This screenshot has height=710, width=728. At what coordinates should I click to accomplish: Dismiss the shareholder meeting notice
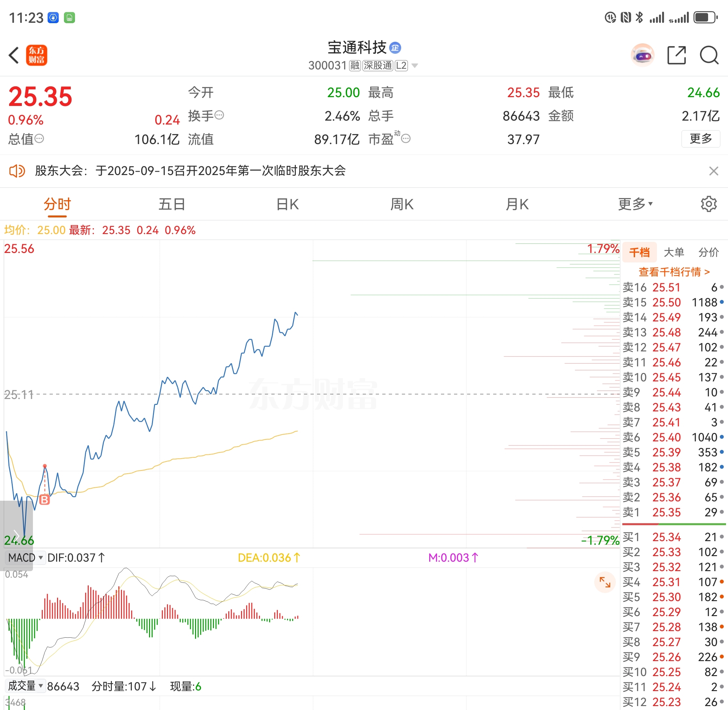pyautogui.click(x=713, y=171)
